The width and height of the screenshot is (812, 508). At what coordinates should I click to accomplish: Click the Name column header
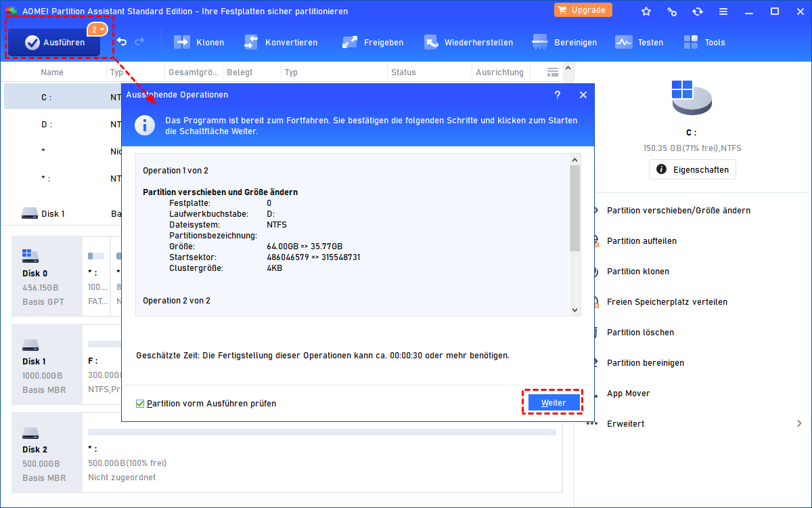(x=52, y=72)
